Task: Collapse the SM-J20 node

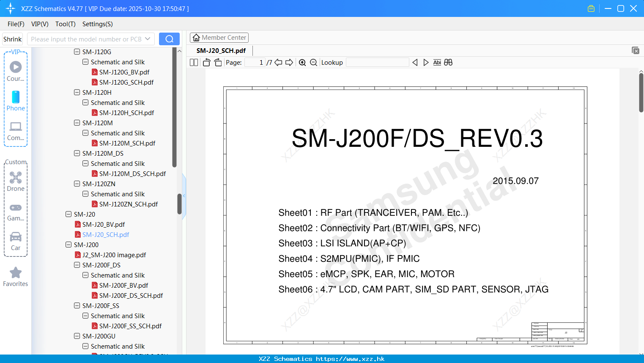Action: pyautogui.click(x=69, y=214)
